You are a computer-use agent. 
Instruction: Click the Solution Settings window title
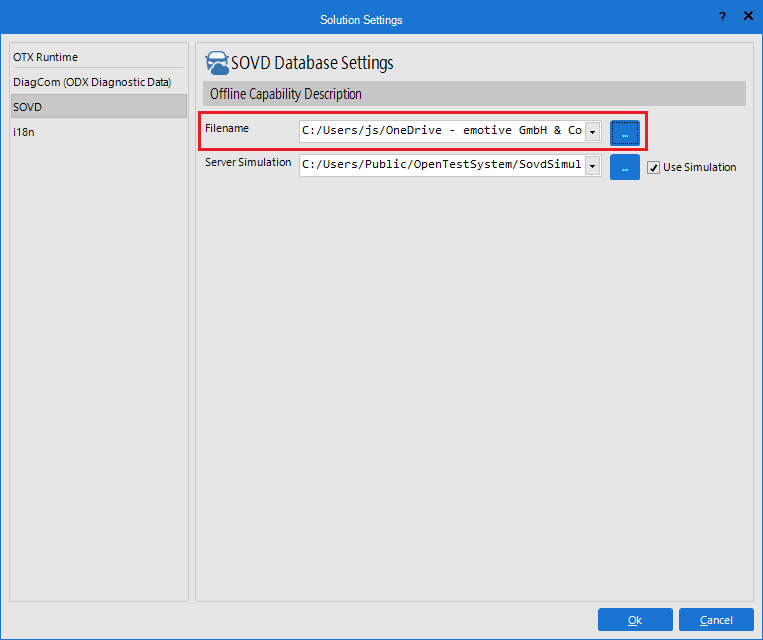361,19
